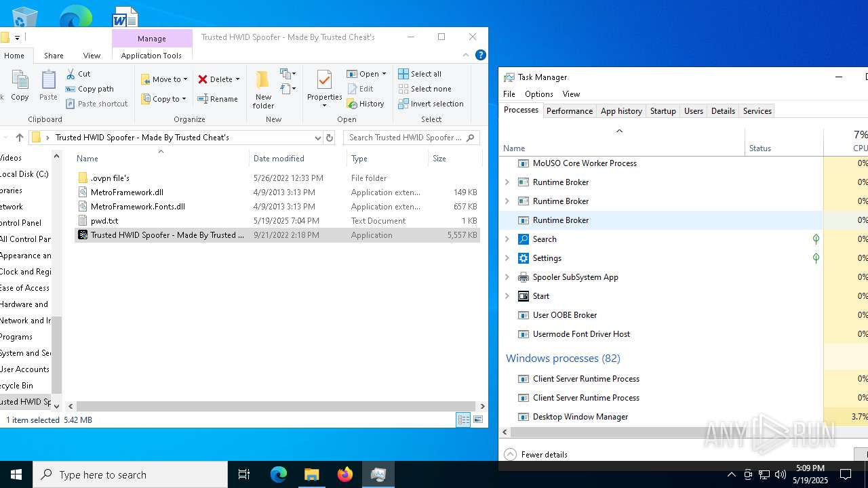The image size is (868, 488).
Task: Open the App history tab
Action: (621, 111)
